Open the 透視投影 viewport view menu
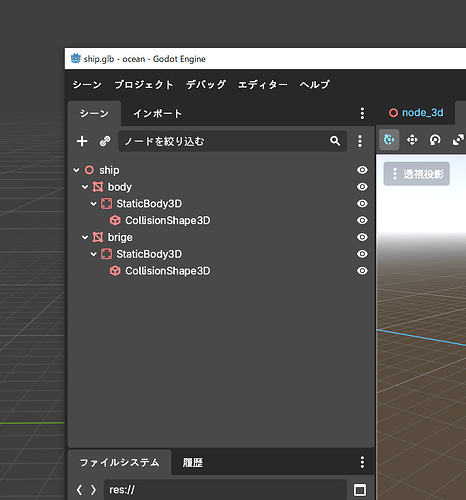Viewport: 466px width, 500px height. [x=417, y=174]
